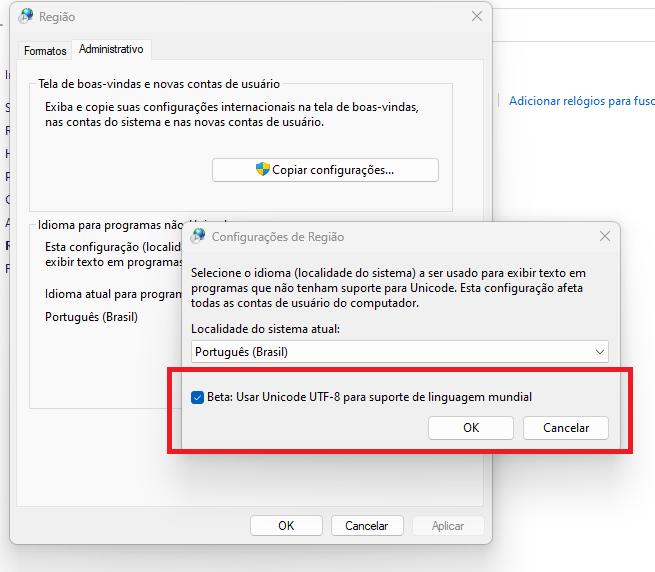The height and width of the screenshot is (572, 655).
Task: Click OK at bottom of Região window
Action: pos(287,526)
